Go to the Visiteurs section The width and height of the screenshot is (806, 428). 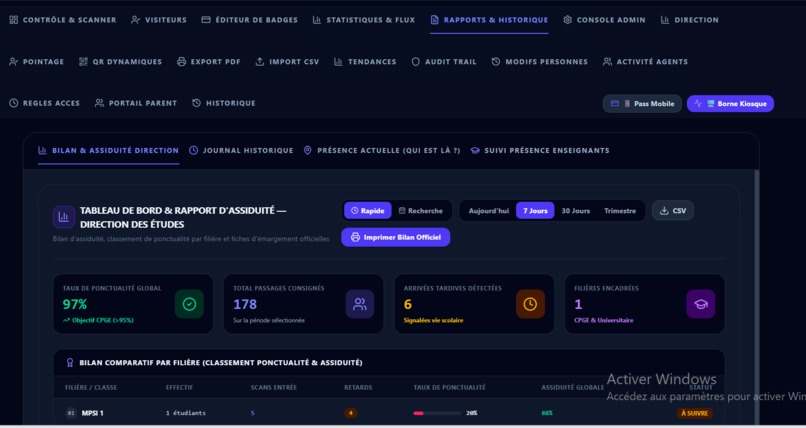point(159,20)
